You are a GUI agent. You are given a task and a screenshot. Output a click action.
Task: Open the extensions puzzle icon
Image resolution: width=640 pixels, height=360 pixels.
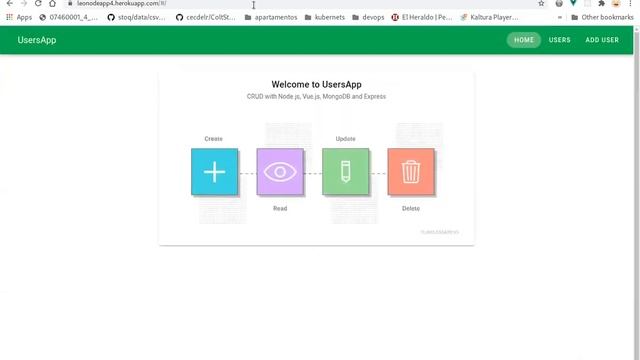coord(601,3)
